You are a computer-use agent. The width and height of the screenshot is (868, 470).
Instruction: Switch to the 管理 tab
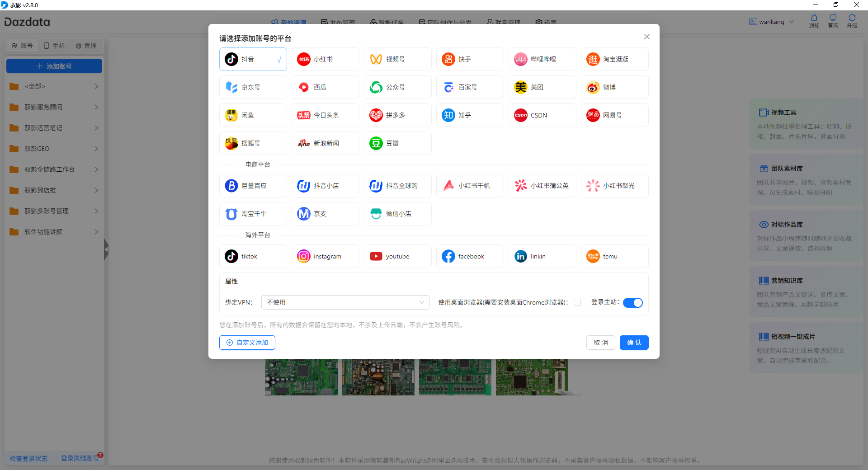coord(86,46)
